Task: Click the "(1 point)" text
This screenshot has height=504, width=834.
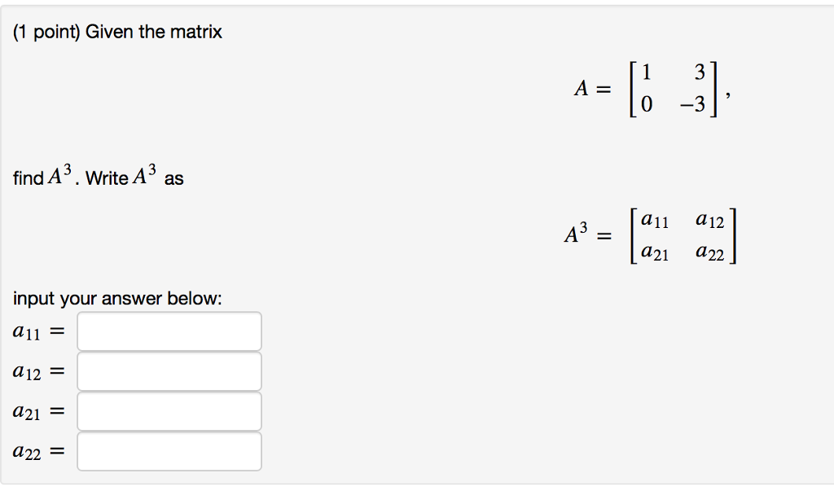Action: click(x=46, y=33)
